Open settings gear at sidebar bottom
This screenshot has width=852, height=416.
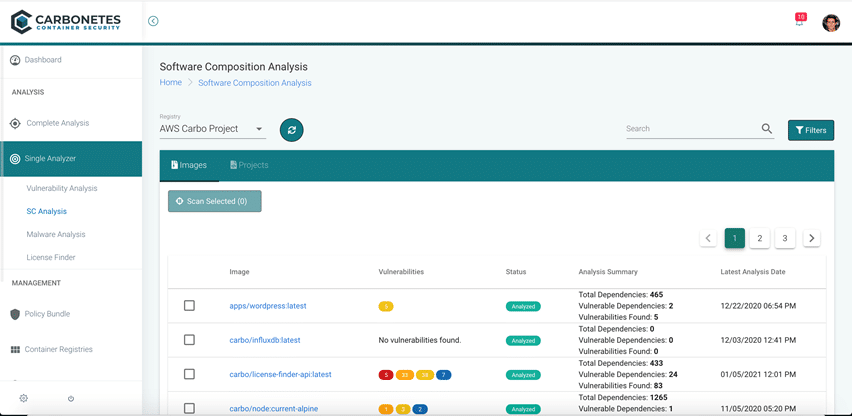[x=24, y=398]
